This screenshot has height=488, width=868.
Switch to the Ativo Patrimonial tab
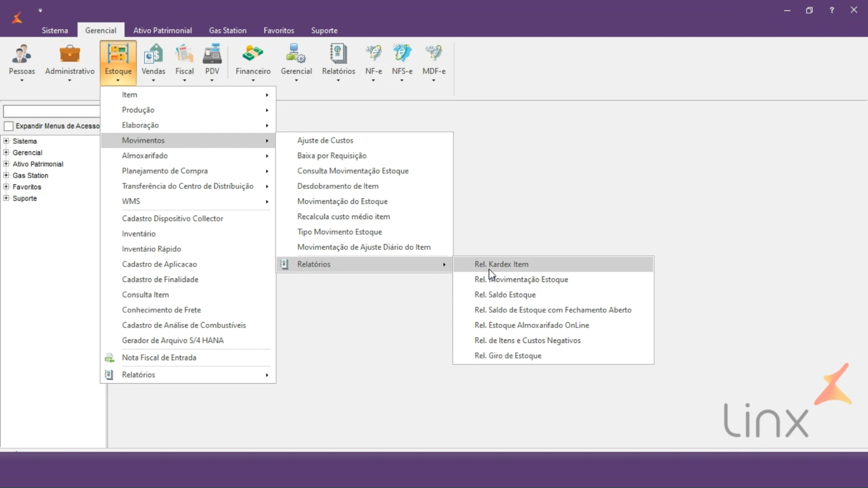pyautogui.click(x=163, y=30)
